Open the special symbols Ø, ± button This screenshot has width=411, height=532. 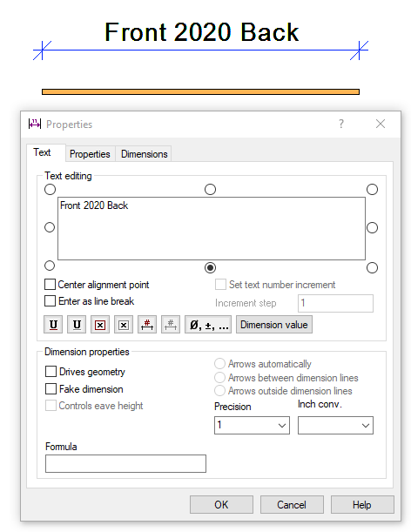pos(208,325)
